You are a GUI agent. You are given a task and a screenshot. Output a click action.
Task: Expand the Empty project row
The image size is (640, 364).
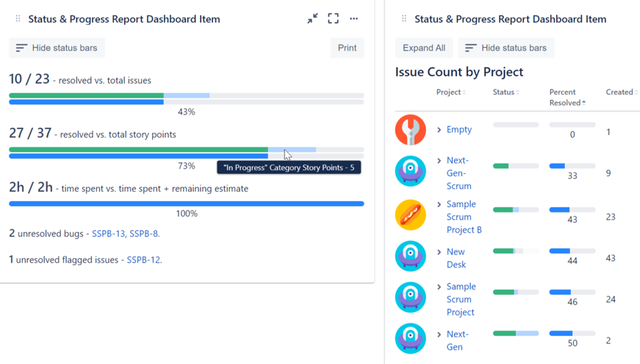(x=439, y=130)
